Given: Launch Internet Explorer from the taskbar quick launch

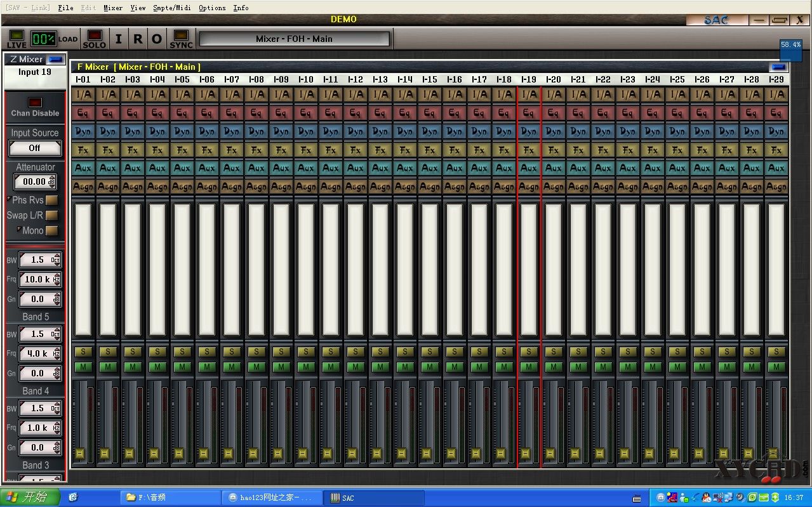Looking at the screenshot, I should click(73, 497).
